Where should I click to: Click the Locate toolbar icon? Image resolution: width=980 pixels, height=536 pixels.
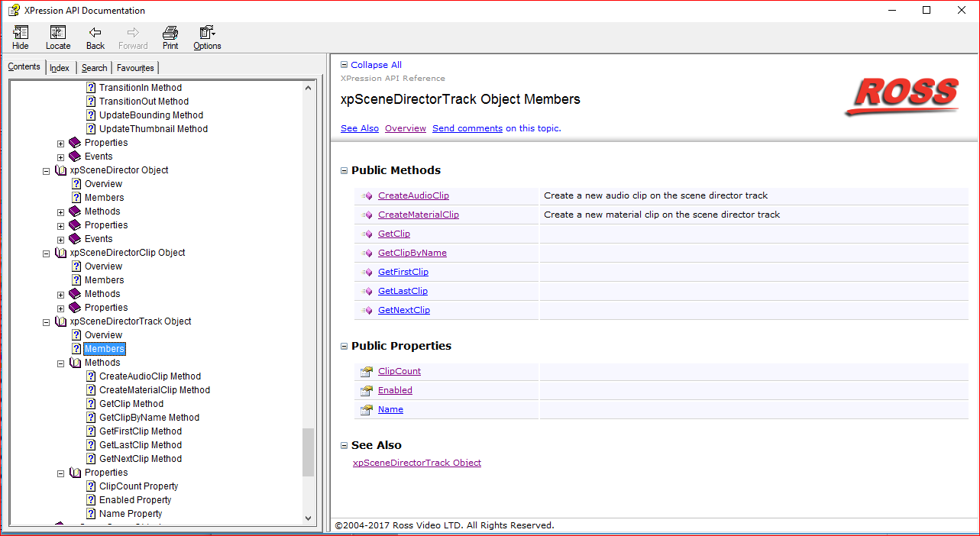click(58, 33)
